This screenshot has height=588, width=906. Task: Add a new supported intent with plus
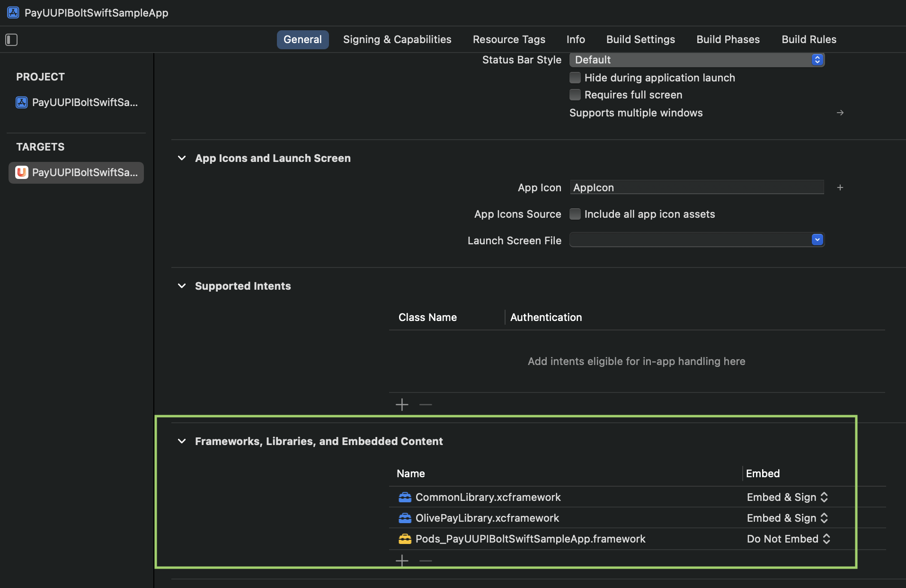[402, 404]
